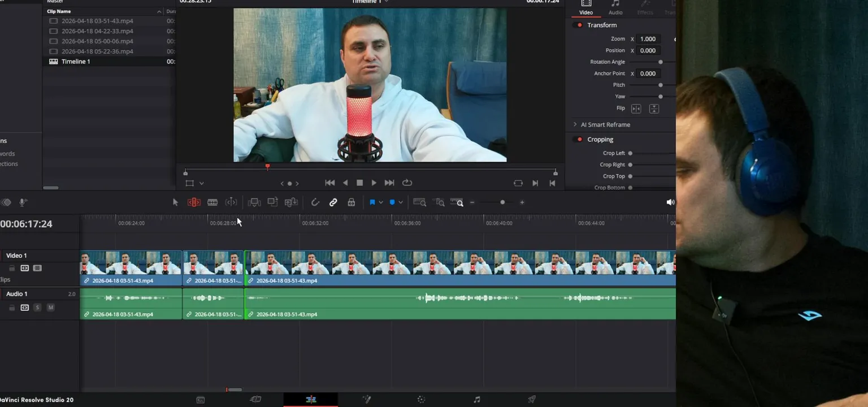The image size is (868, 407).
Task: Open the Fairlight music note page
Action: pyautogui.click(x=476, y=400)
